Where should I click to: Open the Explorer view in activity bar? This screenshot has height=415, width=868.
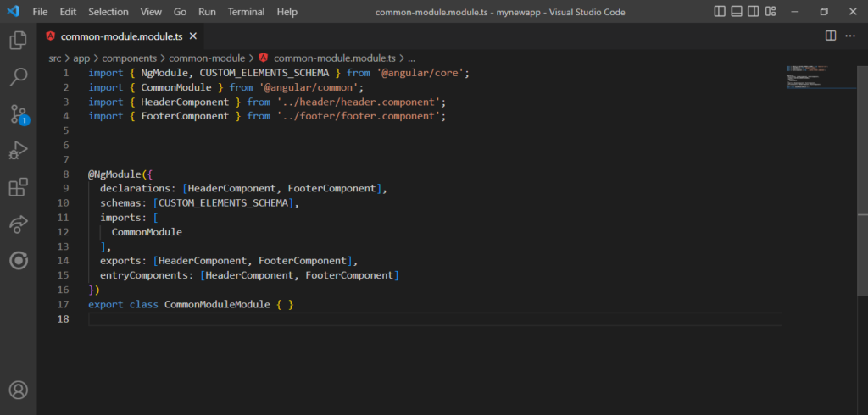(19, 41)
